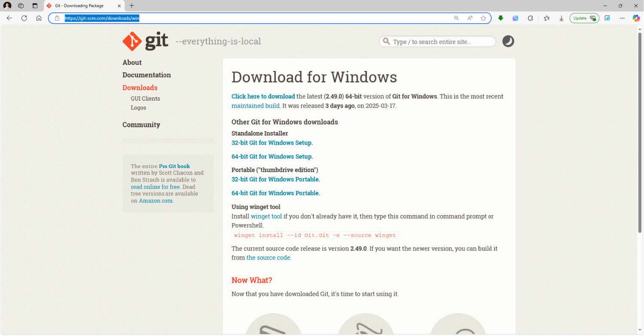Click the Other Git for Windows downloads heading
The width and height of the screenshot is (644, 336).
tap(285, 122)
